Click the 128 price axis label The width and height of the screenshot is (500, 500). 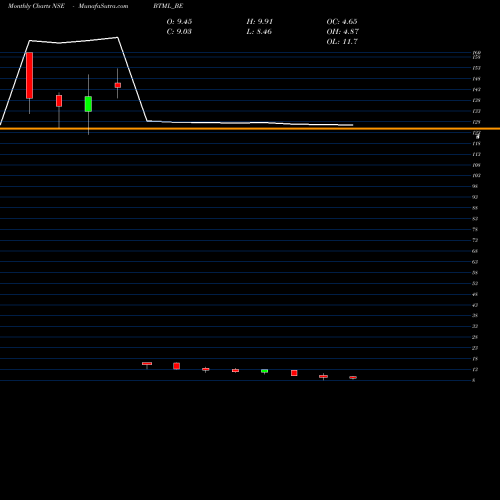tap(476, 122)
